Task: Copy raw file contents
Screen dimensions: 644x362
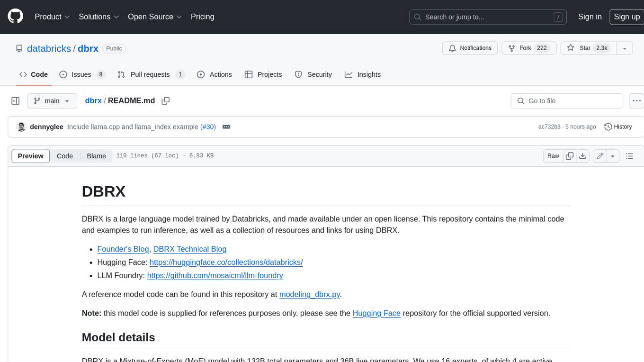Action: coord(570,156)
